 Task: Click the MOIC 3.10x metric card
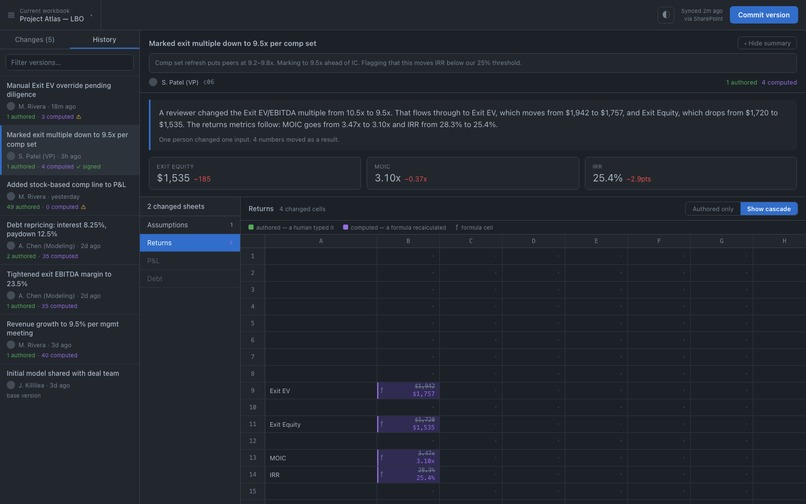coord(473,173)
